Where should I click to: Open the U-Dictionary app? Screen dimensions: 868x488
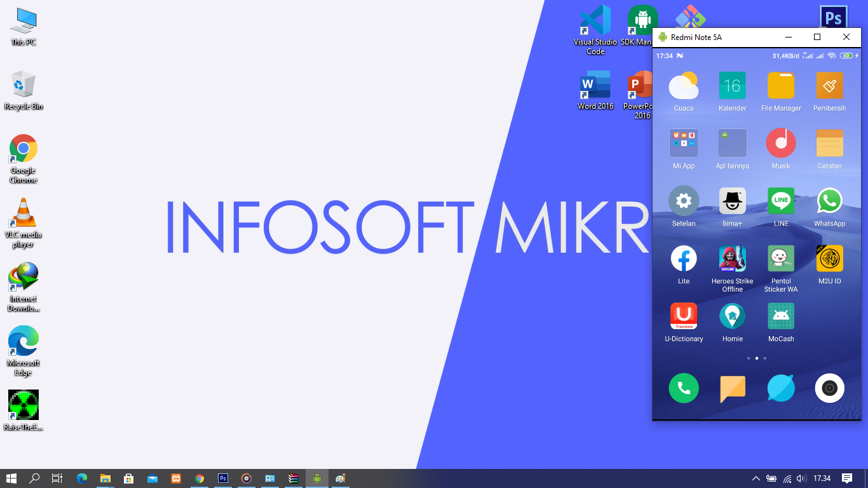point(684,316)
